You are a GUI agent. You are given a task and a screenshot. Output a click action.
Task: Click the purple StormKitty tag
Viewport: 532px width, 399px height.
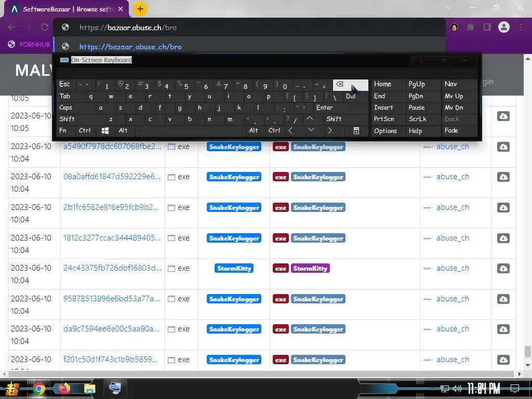point(310,269)
